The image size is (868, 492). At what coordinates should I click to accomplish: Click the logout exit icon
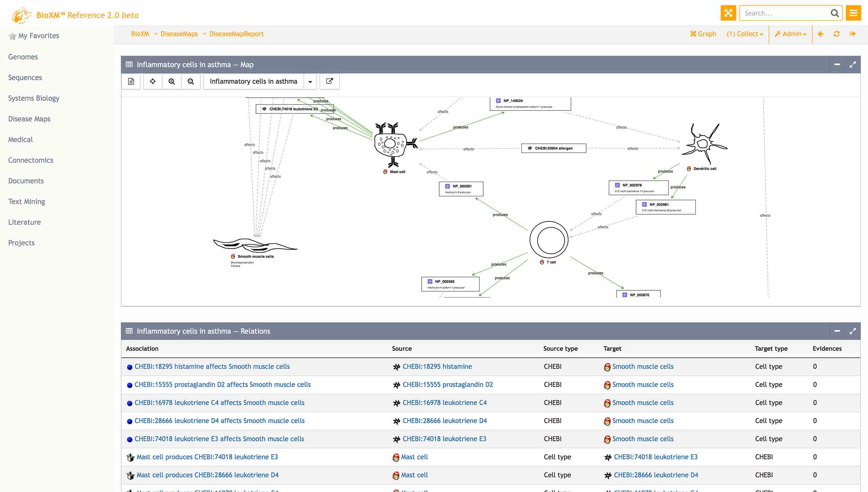(852, 34)
